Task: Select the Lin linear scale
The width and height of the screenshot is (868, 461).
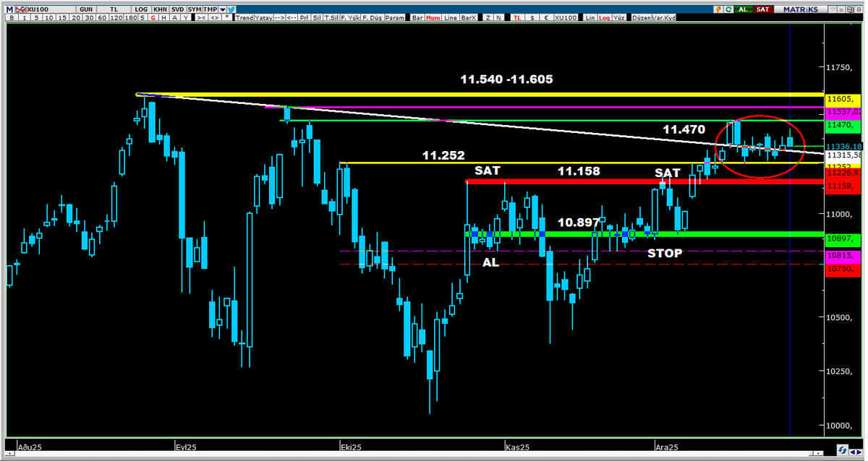Action: click(590, 17)
